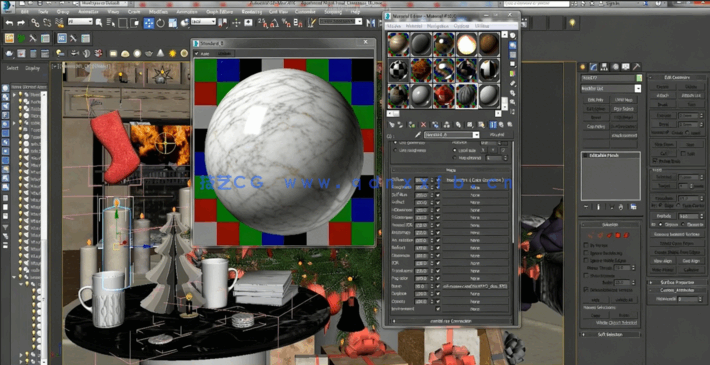The height and width of the screenshot is (365, 710).
Task: Click the red X Reset Map icon
Action: (x=423, y=124)
